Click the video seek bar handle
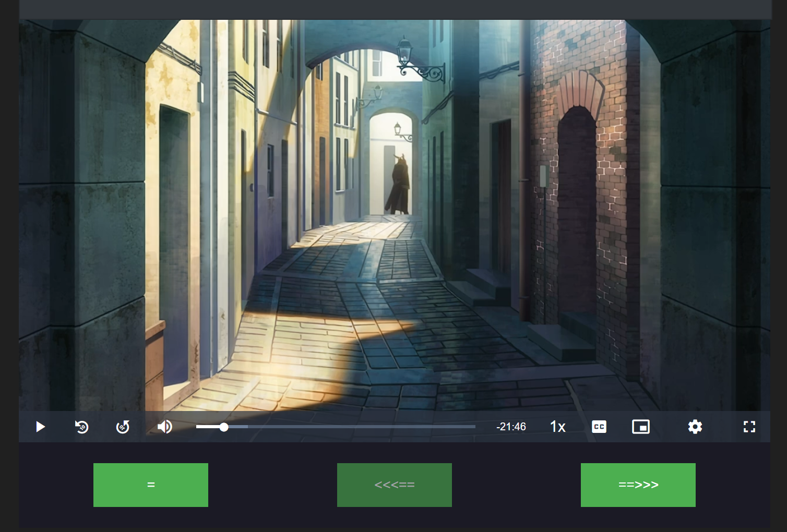The width and height of the screenshot is (787, 532). click(x=224, y=427)
